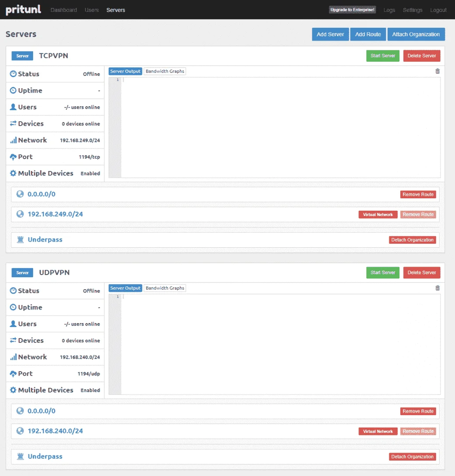
Task: Open Underpass organization under UDPVPN
Action: [45, 456]
